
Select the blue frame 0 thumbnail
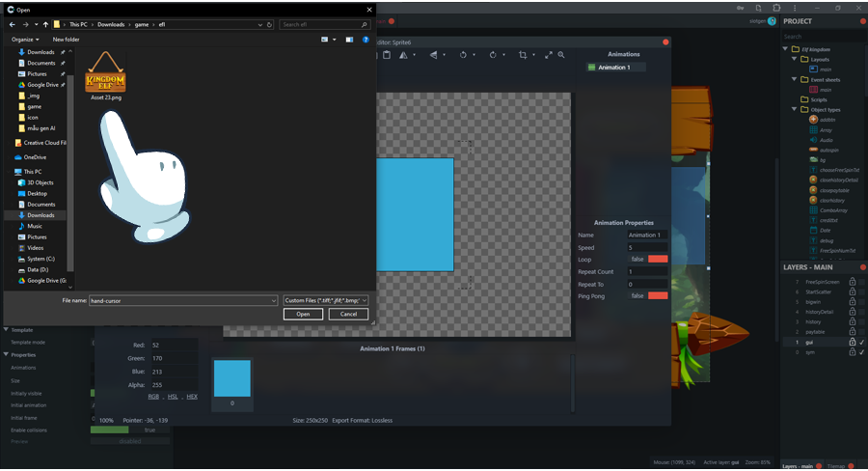pyautogui.click(x=231, y=378)
